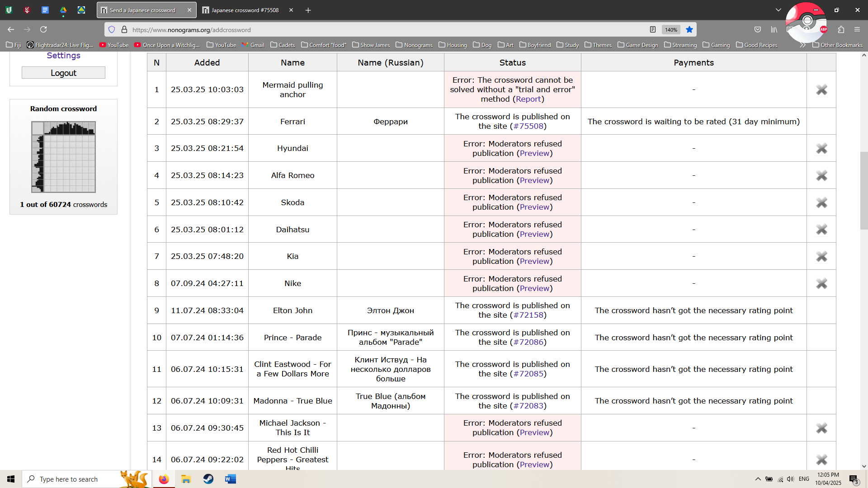
Task: Open Other Bookmarks folder
Action: [838, 45]
